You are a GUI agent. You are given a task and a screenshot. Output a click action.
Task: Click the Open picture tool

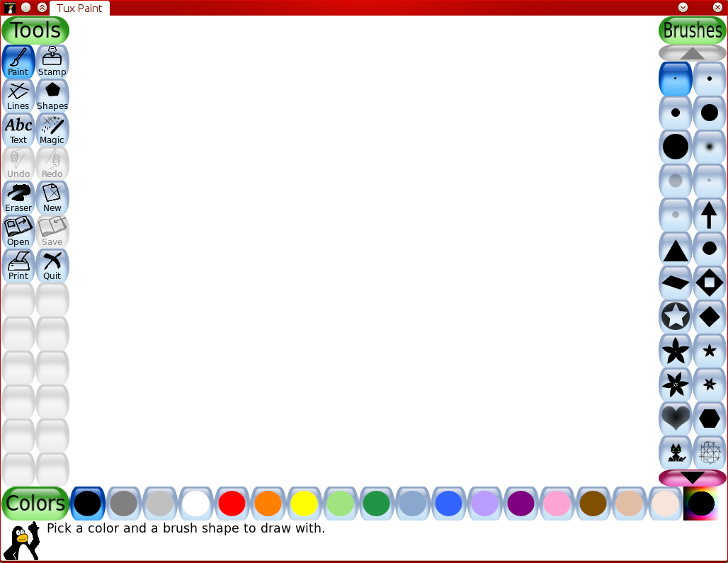click(x=18, y=231)
